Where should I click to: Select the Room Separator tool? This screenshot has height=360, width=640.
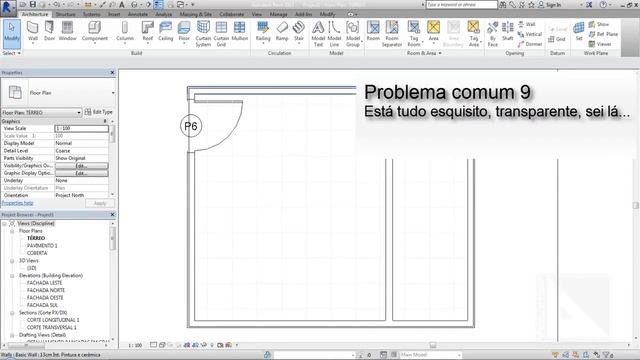point(392,34)
